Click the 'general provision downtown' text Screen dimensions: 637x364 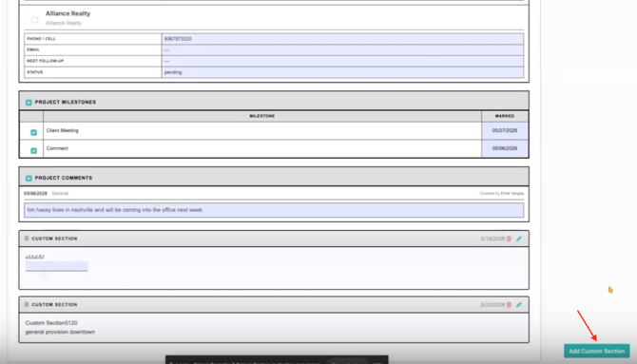coord(60,332)
